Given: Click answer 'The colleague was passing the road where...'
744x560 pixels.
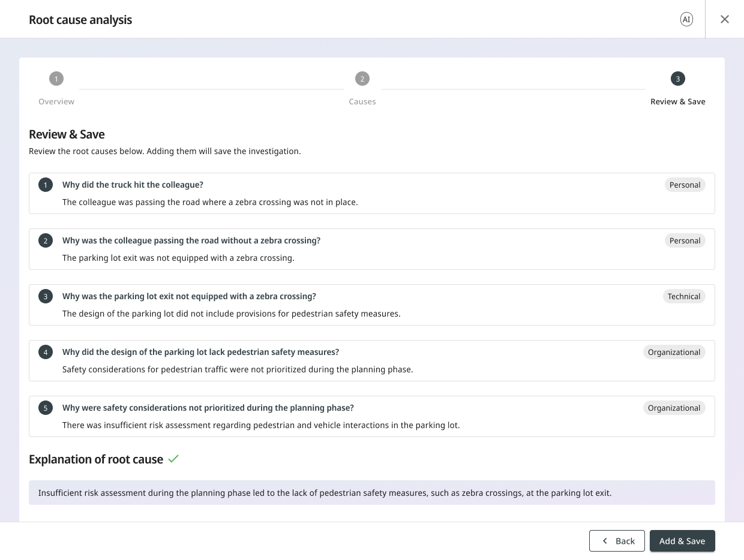Looking at the screenshot, I should [x=210, y=202].
